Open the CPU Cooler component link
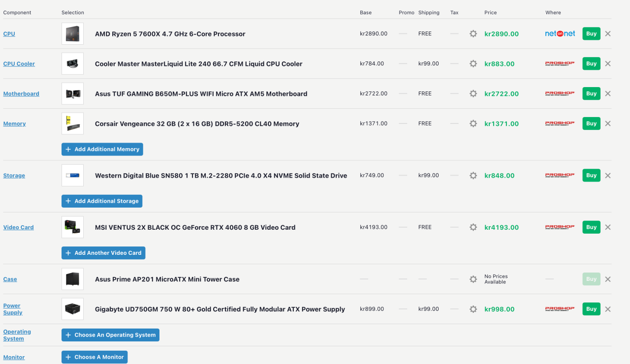630x364 pixels. pyautogui.click(x=19, y=64)
